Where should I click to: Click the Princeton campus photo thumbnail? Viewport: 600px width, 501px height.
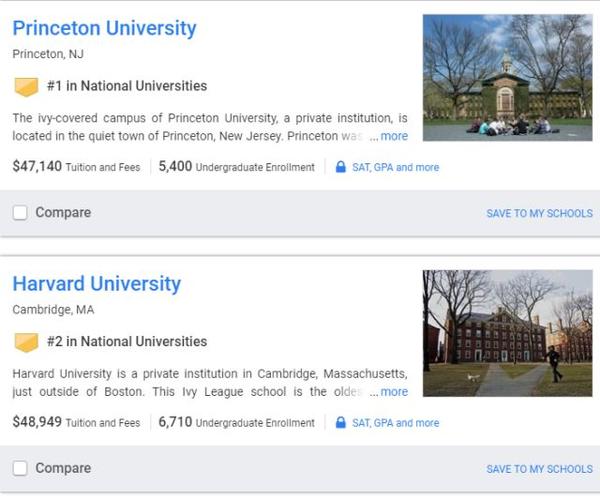[507, 77]
